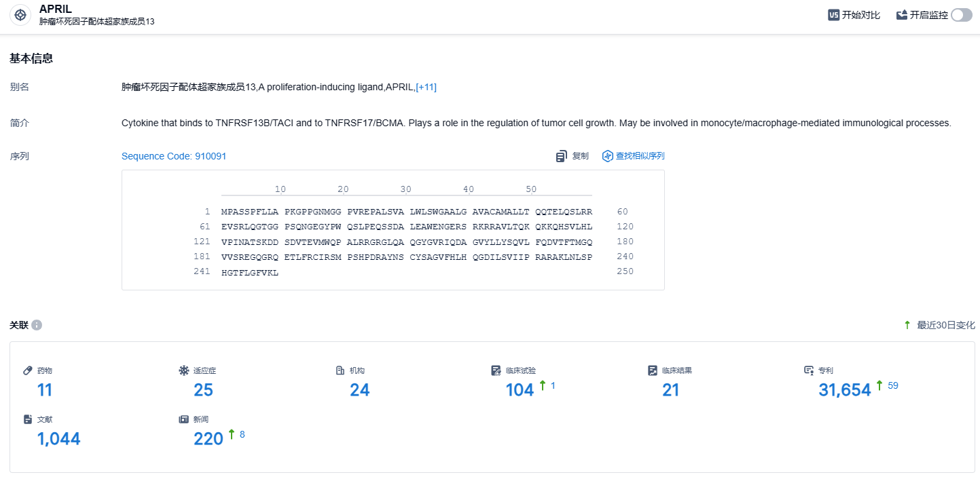This screenshot has height=477, width=980.
Task: Open the 21 clinical results count
Action: click(671, 390)
